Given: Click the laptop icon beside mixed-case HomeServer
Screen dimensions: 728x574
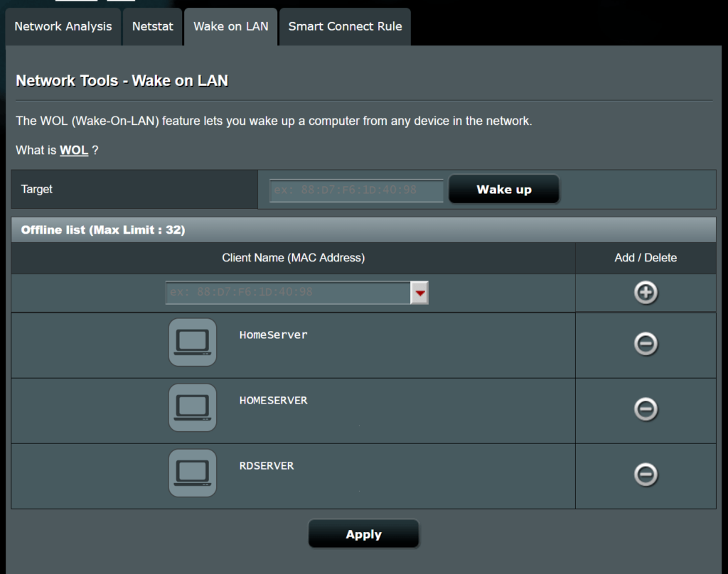Looking at the screenshot, I should (x=193, y=342).
